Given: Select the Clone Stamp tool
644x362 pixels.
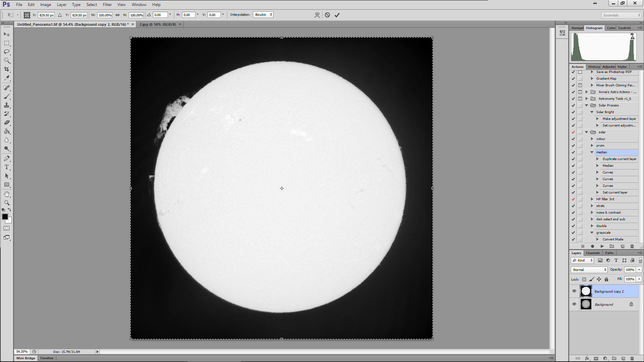Looking at the screenshot, I should click(x=7, y=105).
